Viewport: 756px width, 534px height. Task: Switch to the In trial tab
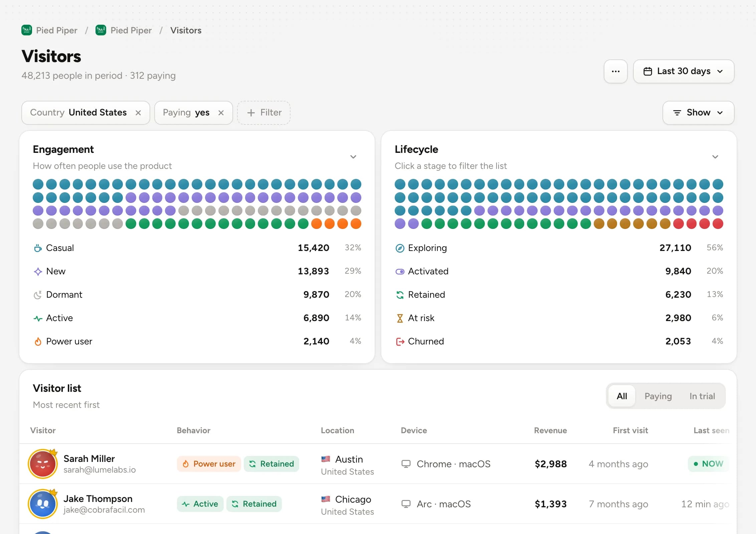tap(702, 396)
